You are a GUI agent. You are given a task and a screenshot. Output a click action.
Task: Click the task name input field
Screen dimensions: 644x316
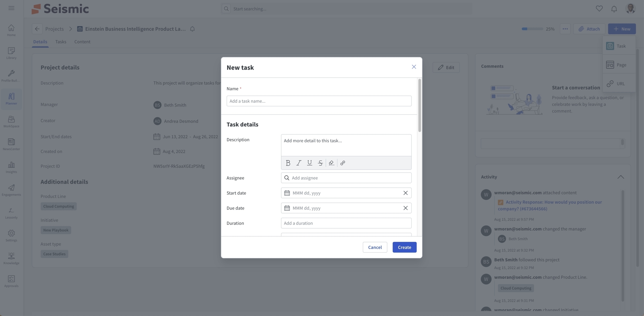point(319,101)
